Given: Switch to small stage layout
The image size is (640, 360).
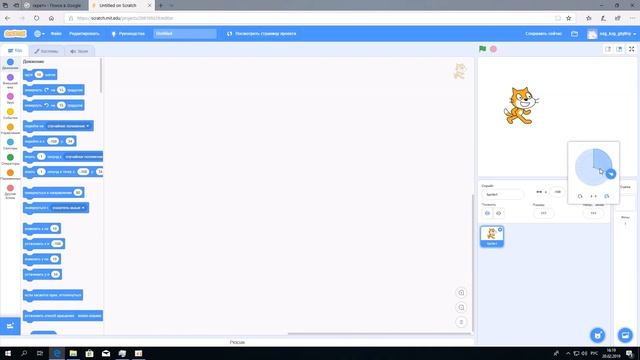Looking at the screenshot, I should pos(608,49).
